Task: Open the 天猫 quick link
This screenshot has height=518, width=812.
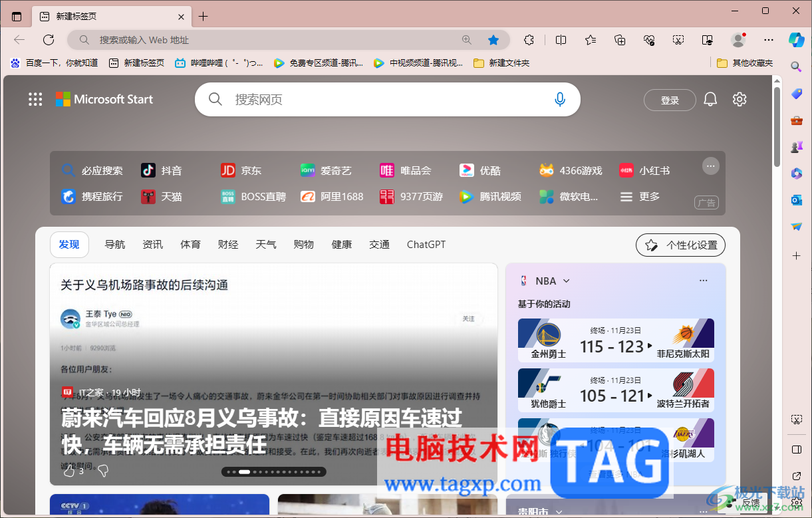Action: [162, 196]
